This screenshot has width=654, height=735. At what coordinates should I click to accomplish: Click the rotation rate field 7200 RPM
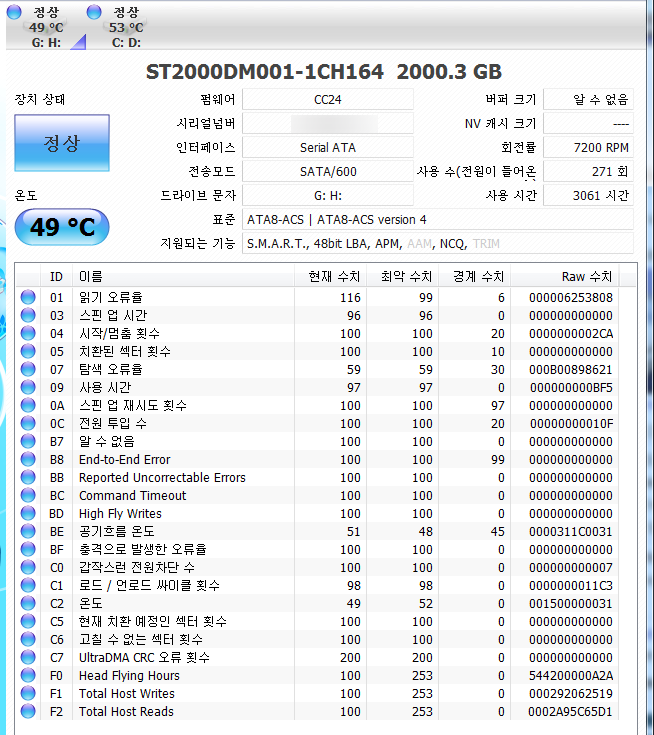(588, 148)
